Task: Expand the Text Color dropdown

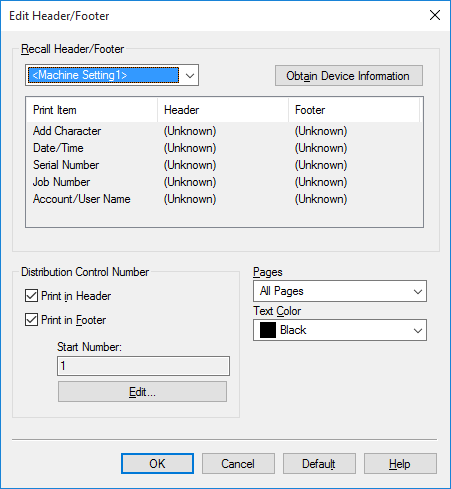Action: 340,330
